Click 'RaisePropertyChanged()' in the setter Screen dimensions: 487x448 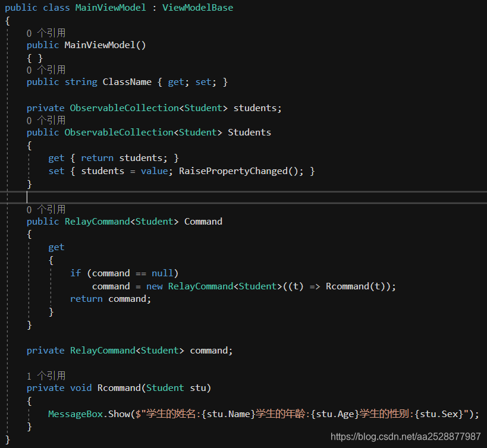pyautogui.click(x=238, y=171)
